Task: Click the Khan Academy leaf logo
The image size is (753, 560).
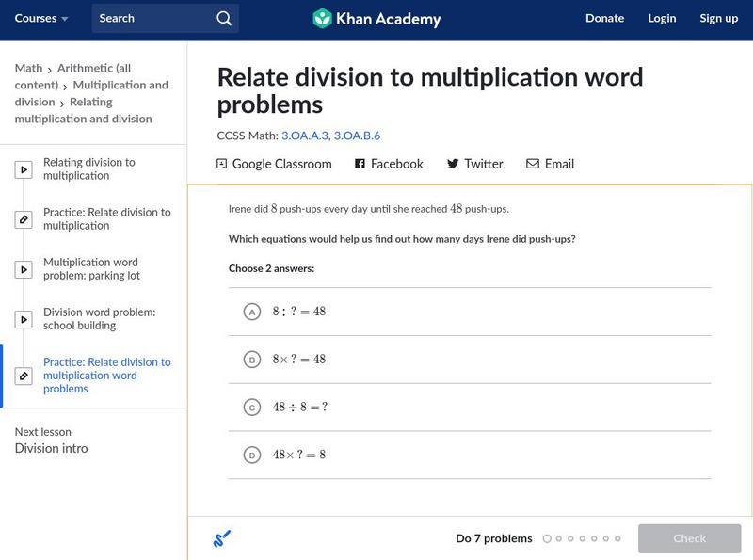Action: [x=322, y=19]
